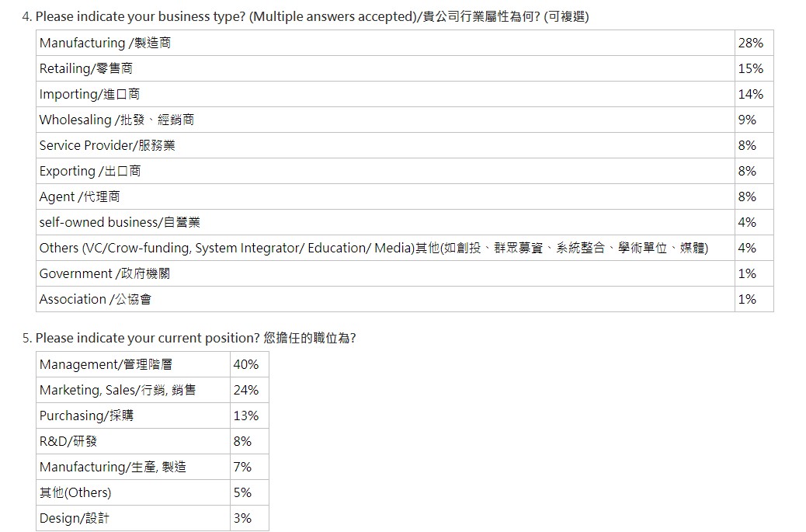806x532 pixels.
Task: Select the Marketing, Sales position cell
Action: [x=133, y=390]
